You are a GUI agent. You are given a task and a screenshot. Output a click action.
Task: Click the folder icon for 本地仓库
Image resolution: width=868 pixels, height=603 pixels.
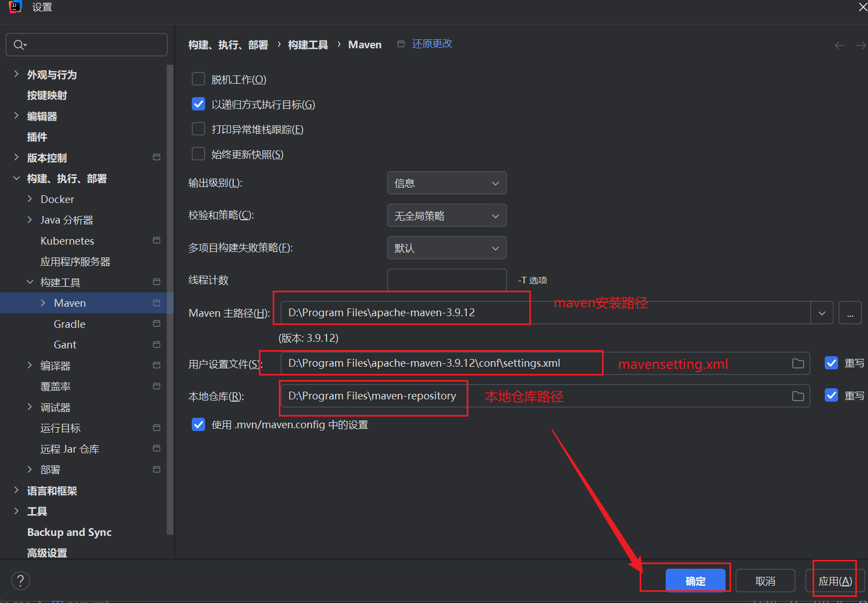click(798, 396)
